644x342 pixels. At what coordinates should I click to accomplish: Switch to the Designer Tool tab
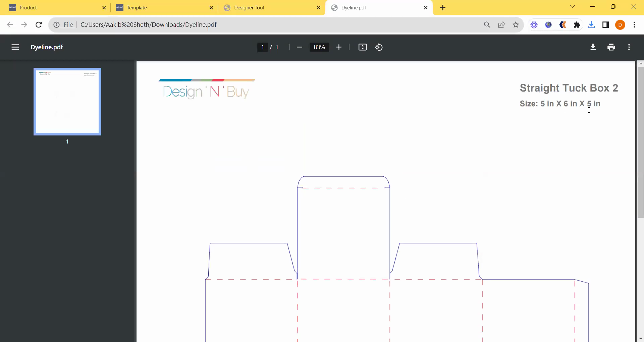click(x=268, y=8)
